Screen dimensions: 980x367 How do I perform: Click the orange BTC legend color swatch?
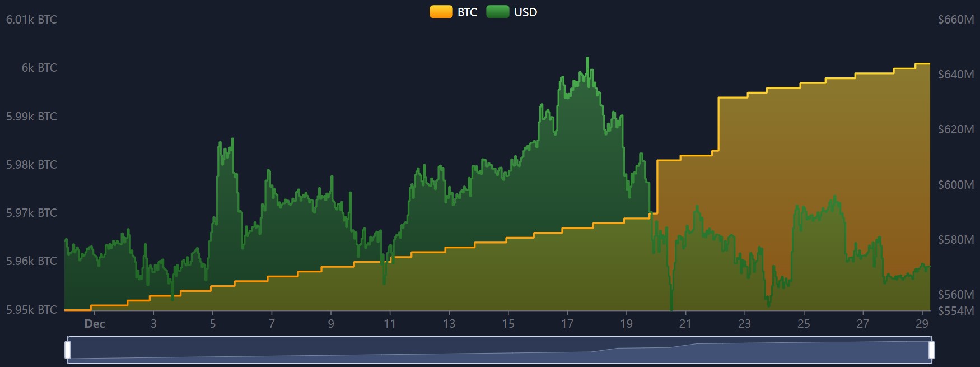click(441, 12)
